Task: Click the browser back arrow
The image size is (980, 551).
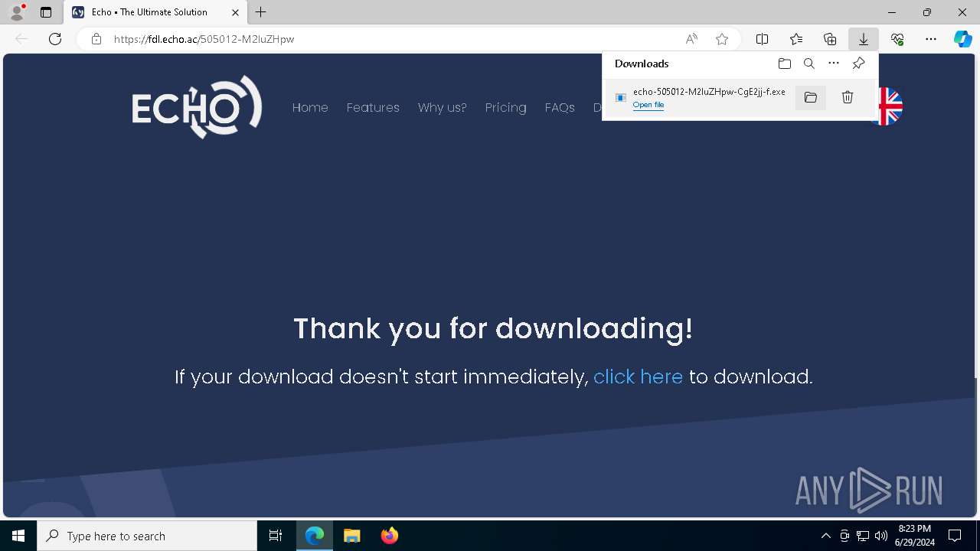Action: (21, 39)
